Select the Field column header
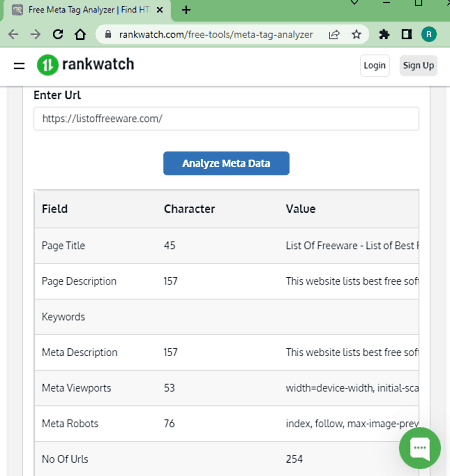This screenshot has width=450, height=476. pyautogui.click(x=55, y=209)
